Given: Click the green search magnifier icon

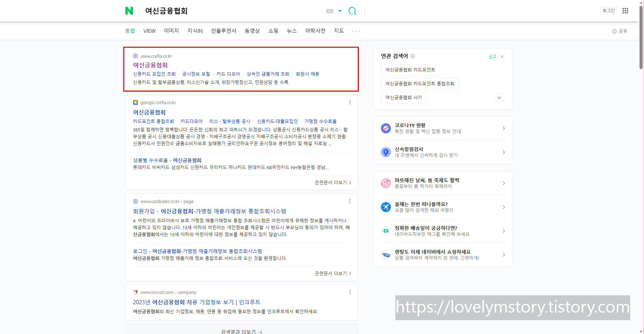Looking at the screenshot, I should (352, 11).
